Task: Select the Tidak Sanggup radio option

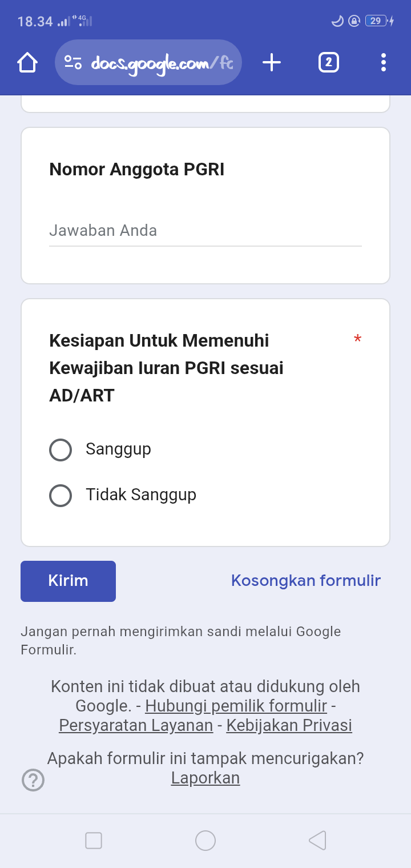Action: pyautogui.click(x=61, y=496)
